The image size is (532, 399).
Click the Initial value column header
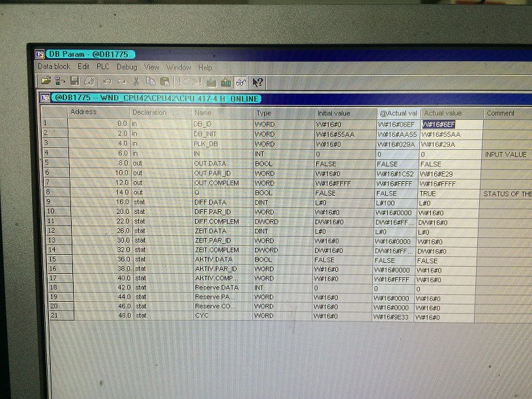pos(346,113)
